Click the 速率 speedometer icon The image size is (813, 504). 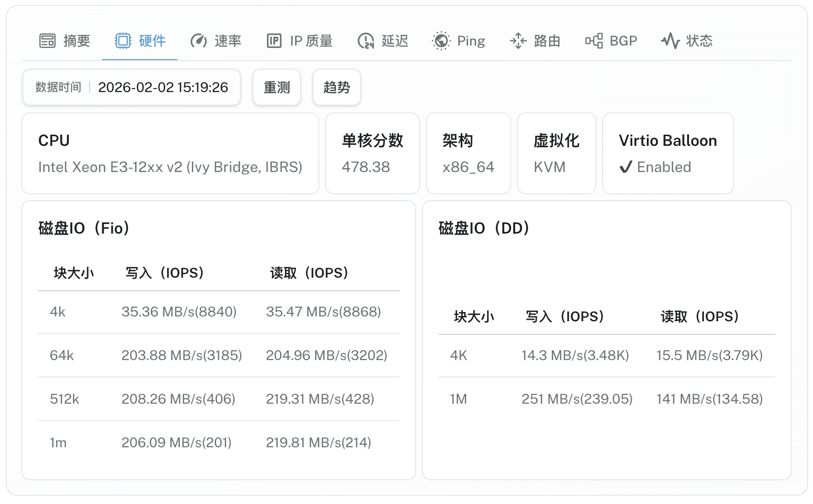198,41
